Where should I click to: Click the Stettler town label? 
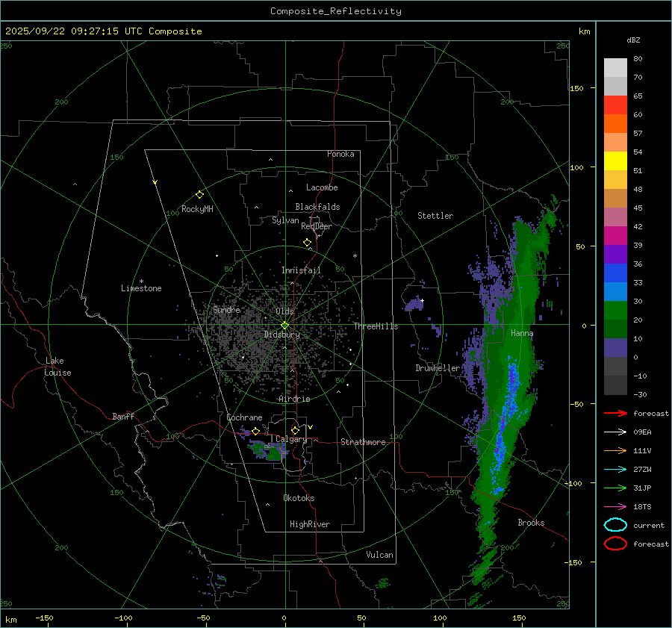(435, 216)
